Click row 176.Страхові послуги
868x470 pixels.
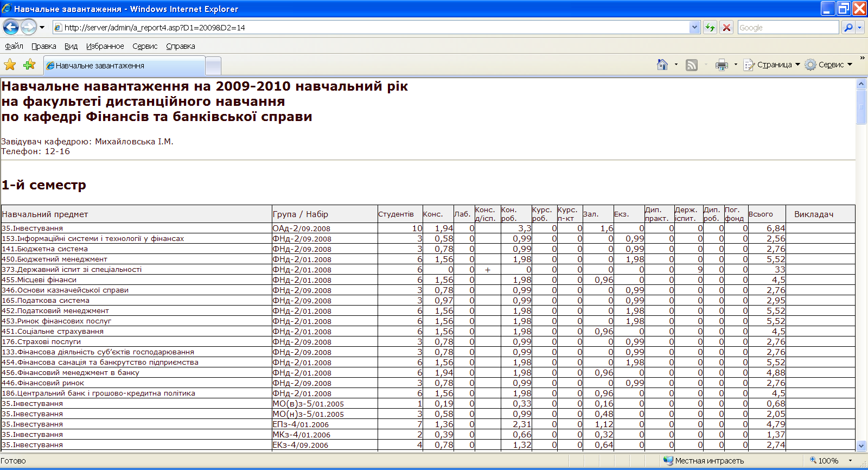(x=428, y=341)
